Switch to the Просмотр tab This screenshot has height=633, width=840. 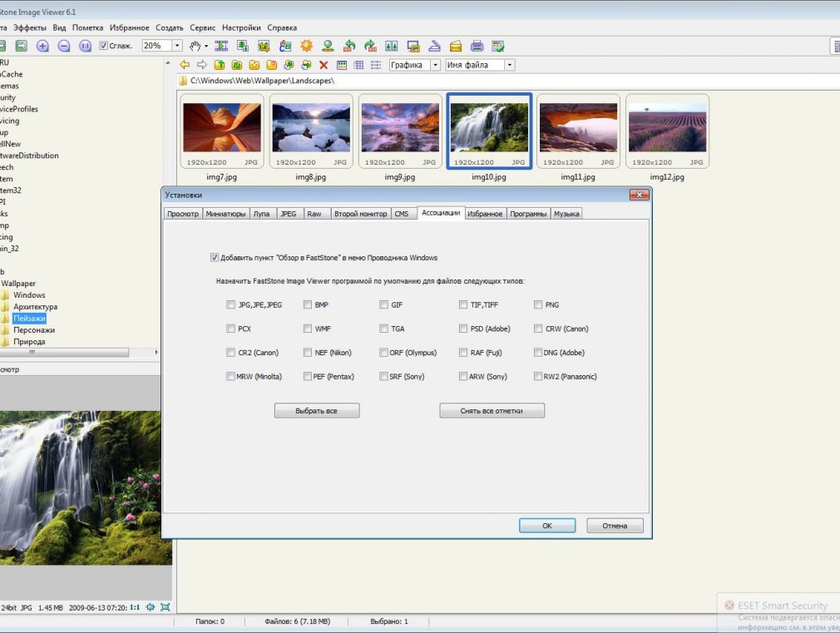click(183, 213)
